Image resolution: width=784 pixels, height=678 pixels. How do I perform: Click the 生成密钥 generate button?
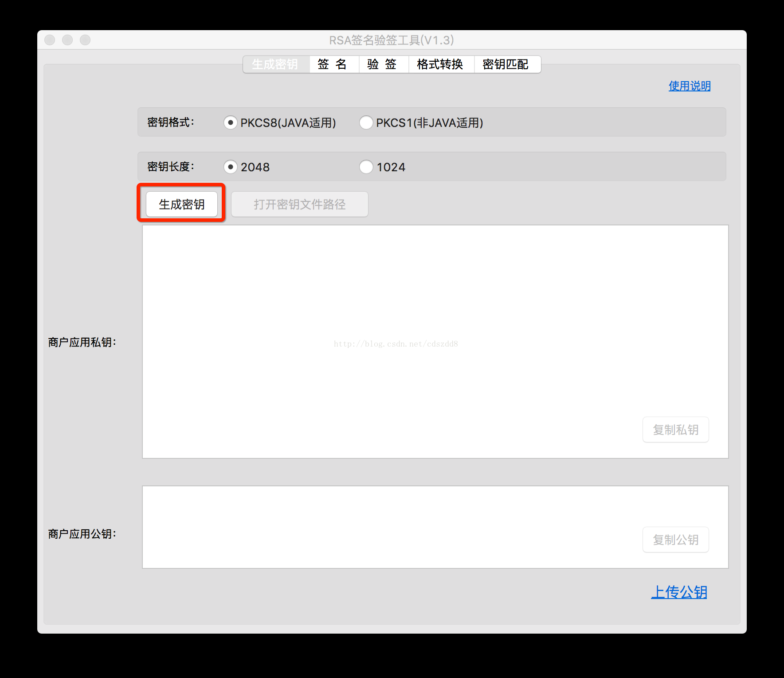coord(182,204)
